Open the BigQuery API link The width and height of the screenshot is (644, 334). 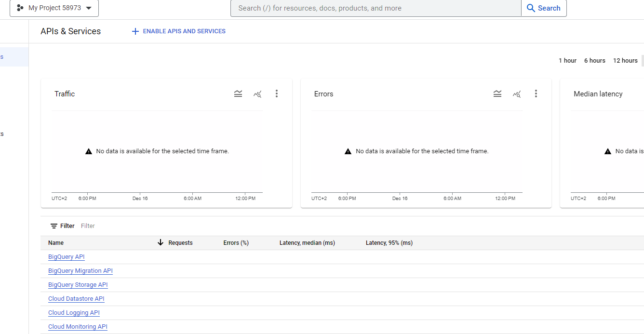pos(67,257)
